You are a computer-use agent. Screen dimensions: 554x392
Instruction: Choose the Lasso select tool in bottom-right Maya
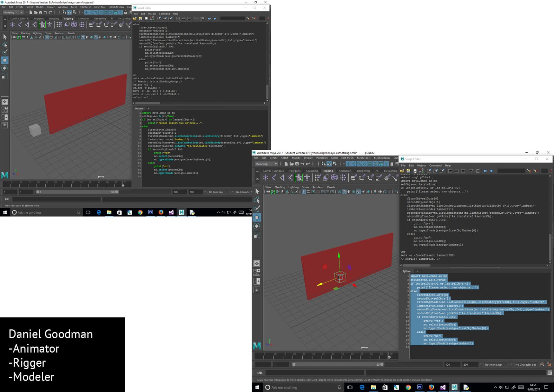[257, 200]
